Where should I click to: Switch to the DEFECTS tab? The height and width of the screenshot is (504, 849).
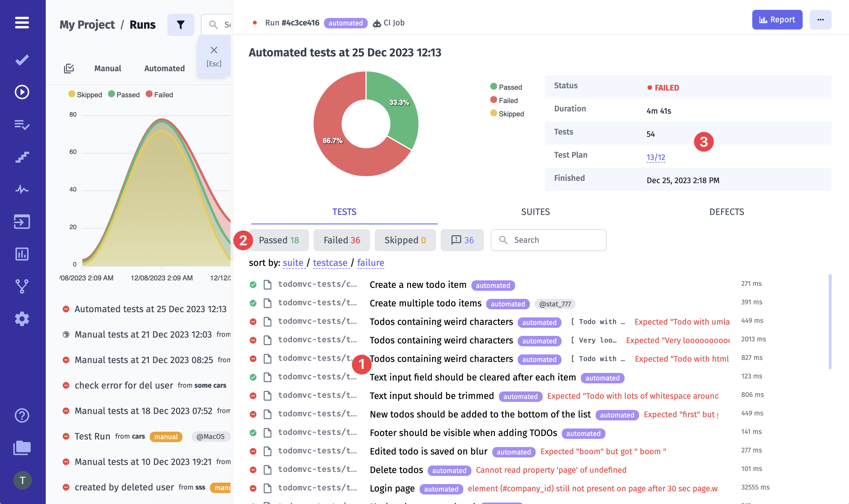[x=727, y=212]
